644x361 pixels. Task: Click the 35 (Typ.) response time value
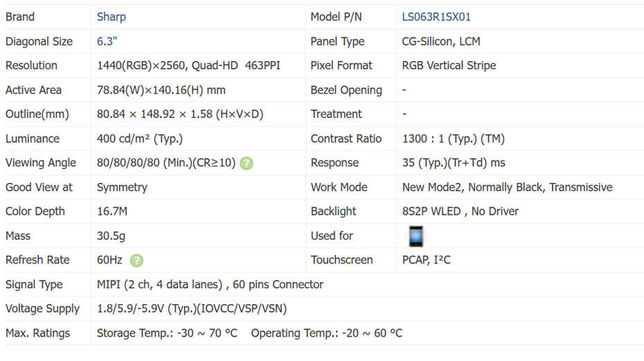[454, 163]
